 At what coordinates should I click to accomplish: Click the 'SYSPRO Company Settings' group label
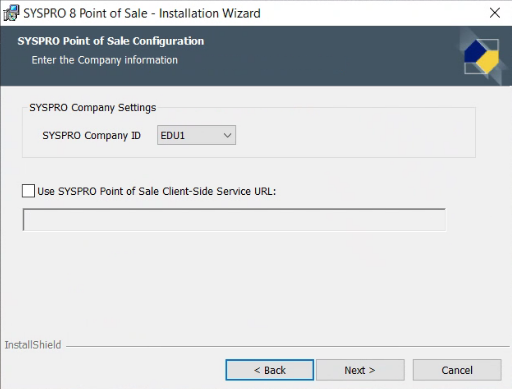point(93,108)
